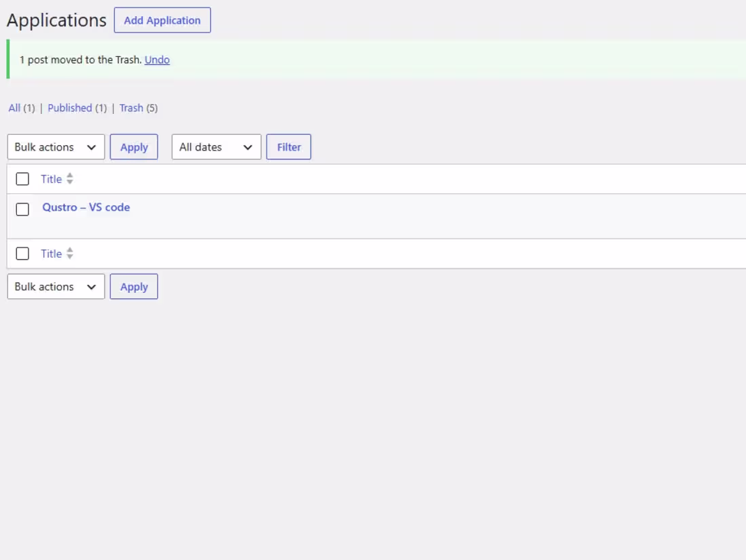Check the select-all checkbox in table header
Viewport: 746px width, 560px height.
[x=22, y=179]
